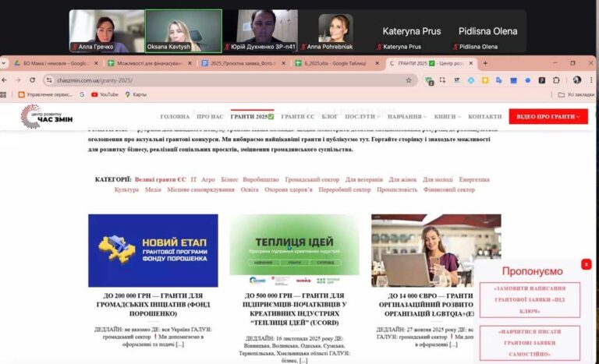
Task: Bookmark this page with star icon
Action: pyautogui.click(x=409, y=80)
